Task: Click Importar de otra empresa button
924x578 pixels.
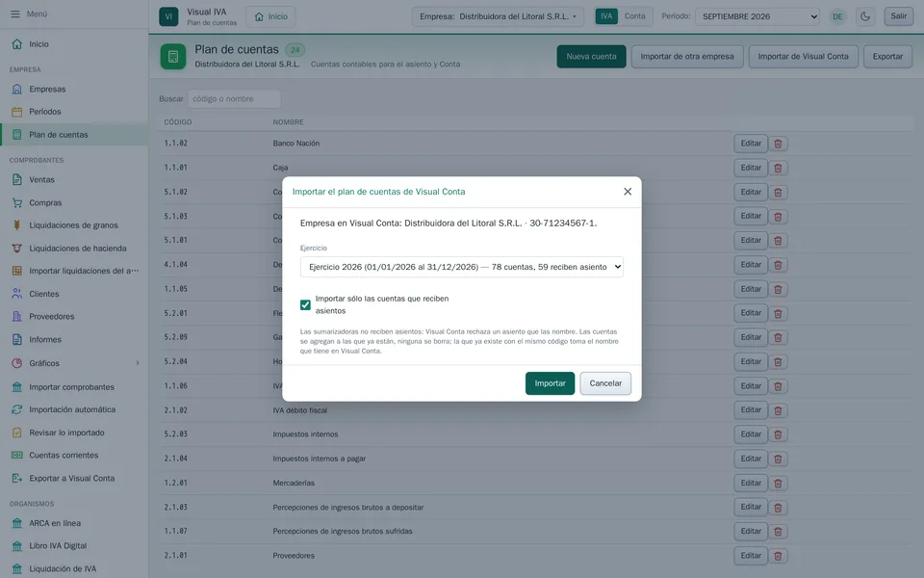Action: 687,57
